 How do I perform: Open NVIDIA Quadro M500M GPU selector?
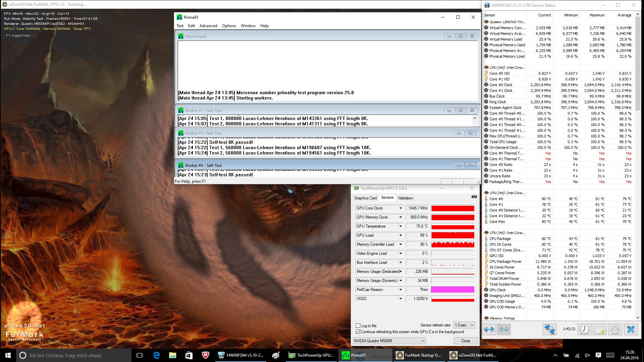pyautogui.click(x=389, y=341)
